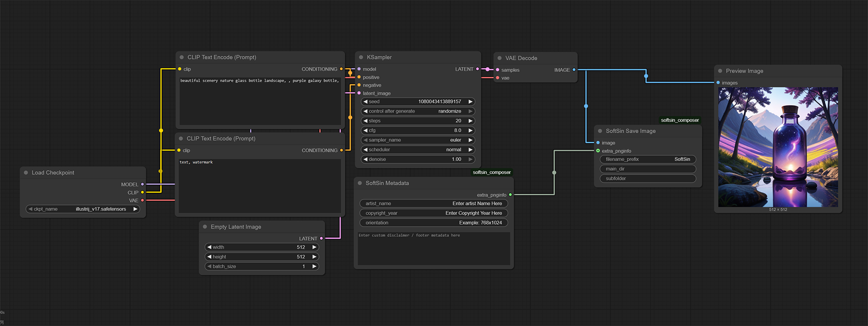
Task: Decrease steps value with left arrow
Action: tap(366, 121)
